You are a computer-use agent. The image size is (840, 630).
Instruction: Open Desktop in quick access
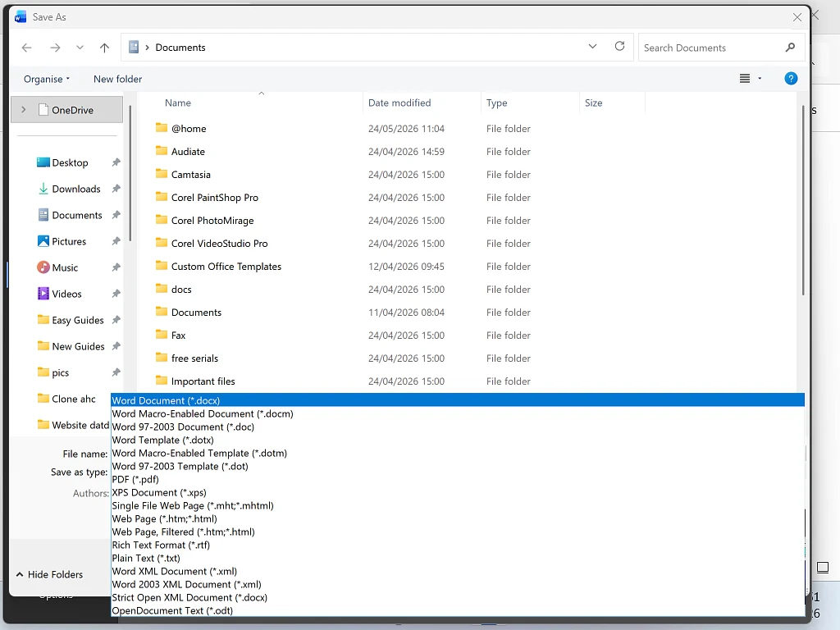[70, 163]
